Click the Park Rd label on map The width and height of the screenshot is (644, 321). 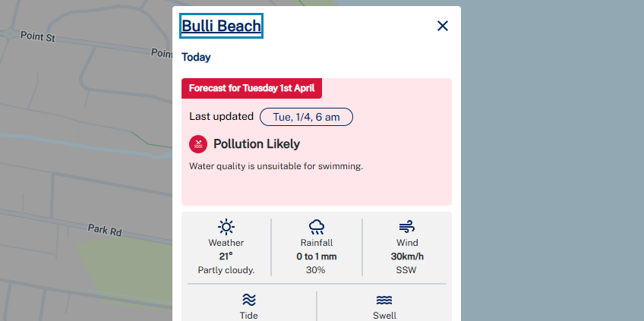tap(105, 230)
